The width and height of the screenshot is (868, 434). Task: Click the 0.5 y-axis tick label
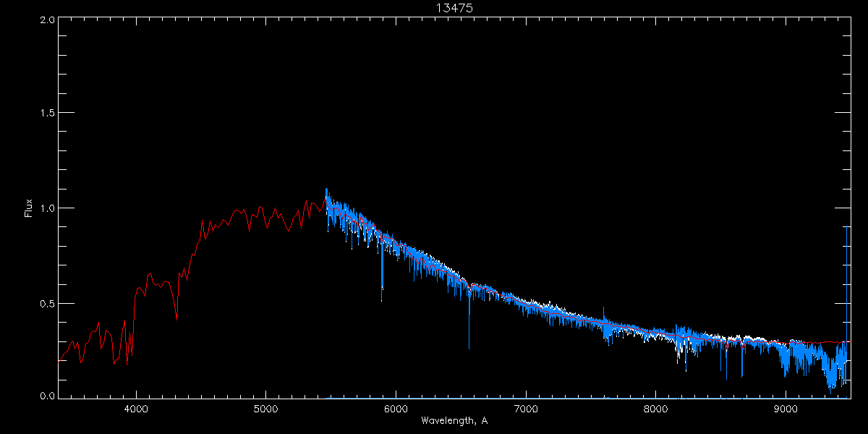pos(47,303)
